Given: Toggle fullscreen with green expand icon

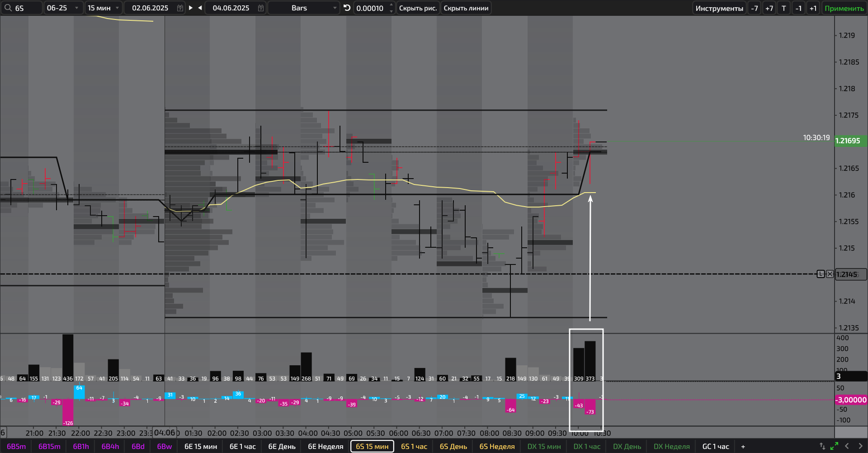Looking at the screenshot, I should point(834,446).
